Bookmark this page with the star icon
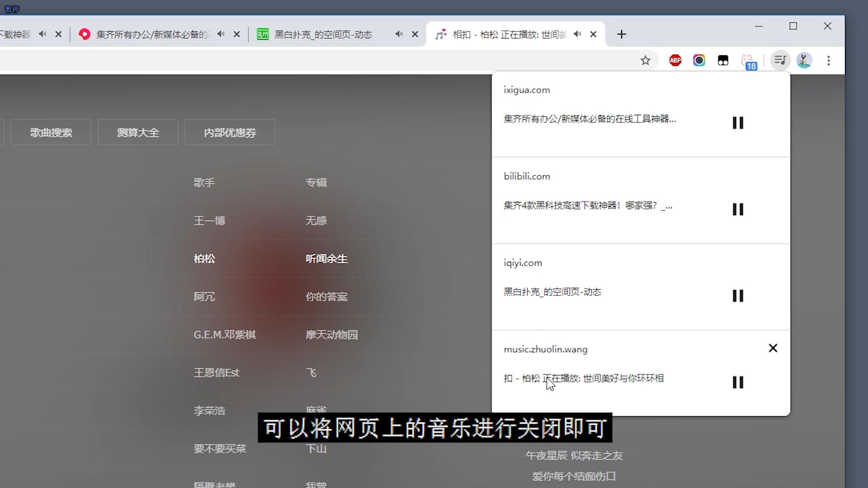Screen dimensions: 868x488 coord(646,60)
